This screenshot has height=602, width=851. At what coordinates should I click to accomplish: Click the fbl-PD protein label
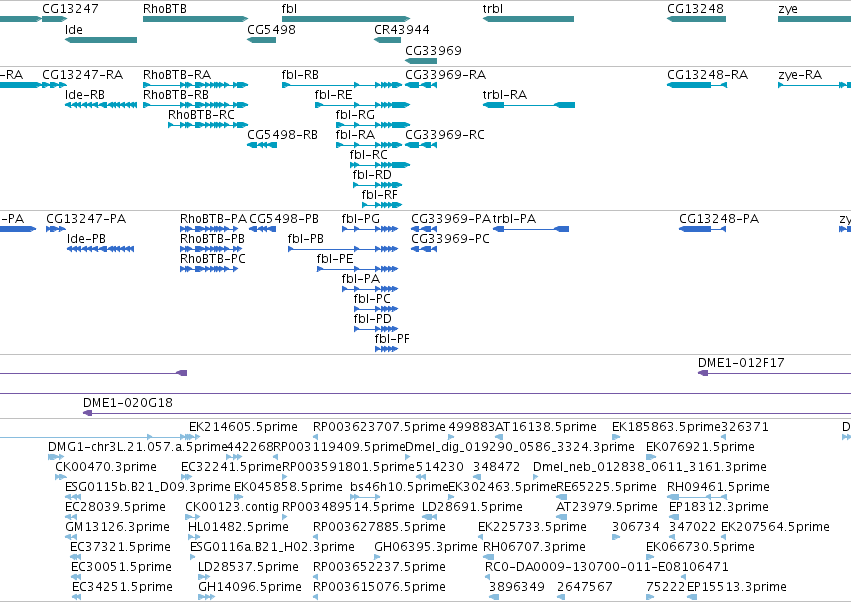coord(372,319)
